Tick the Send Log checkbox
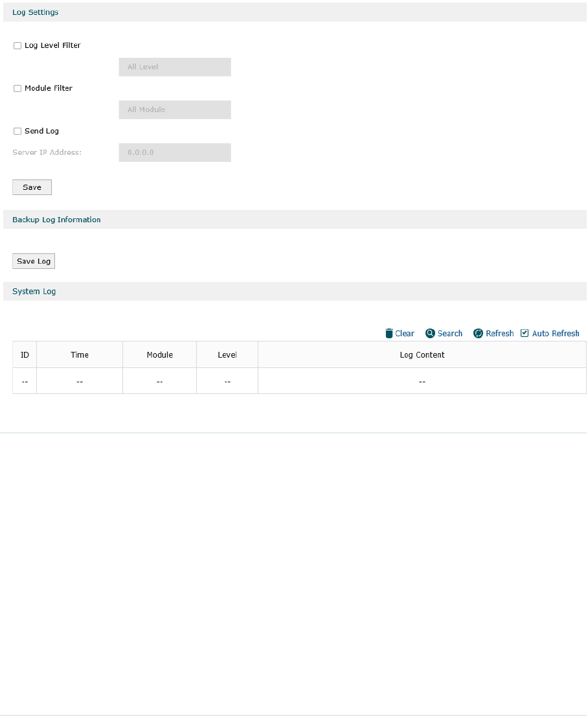588x716 pixels. click(17, 132)
